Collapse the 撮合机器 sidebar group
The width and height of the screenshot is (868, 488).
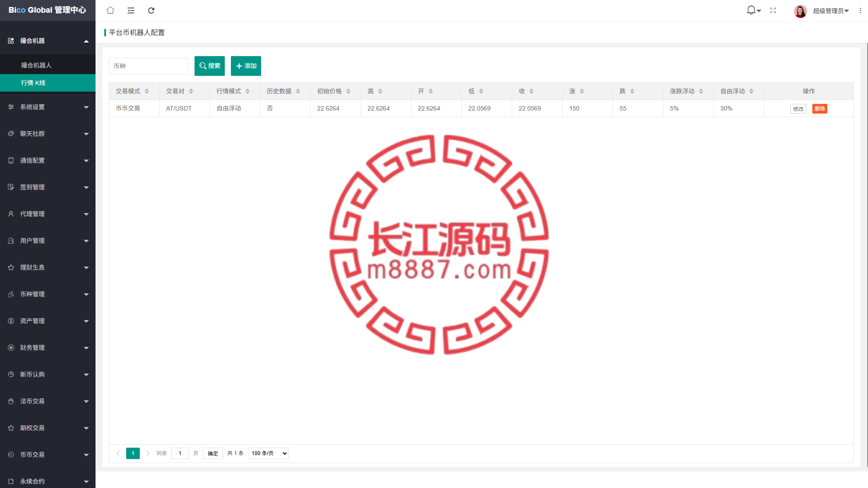48,41
